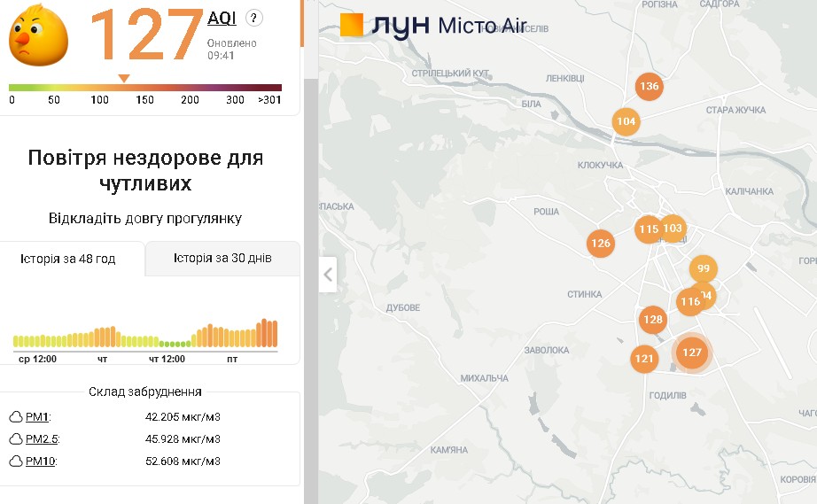The height and width of the screenshot is (504, 817).
Task: Switch to the Історія за 30 днів tab
Action: click(x=222, y=259)
